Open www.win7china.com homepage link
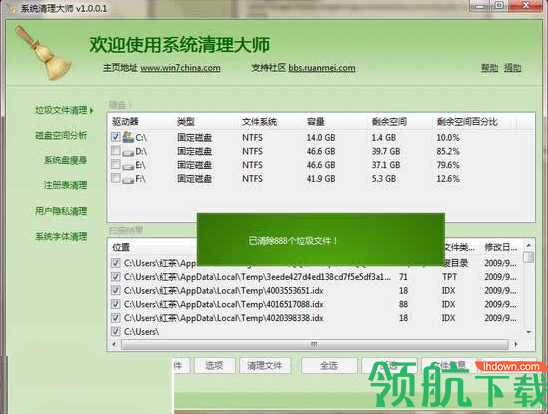The width and height of the screenshot is (548, 414). point(180,68)
